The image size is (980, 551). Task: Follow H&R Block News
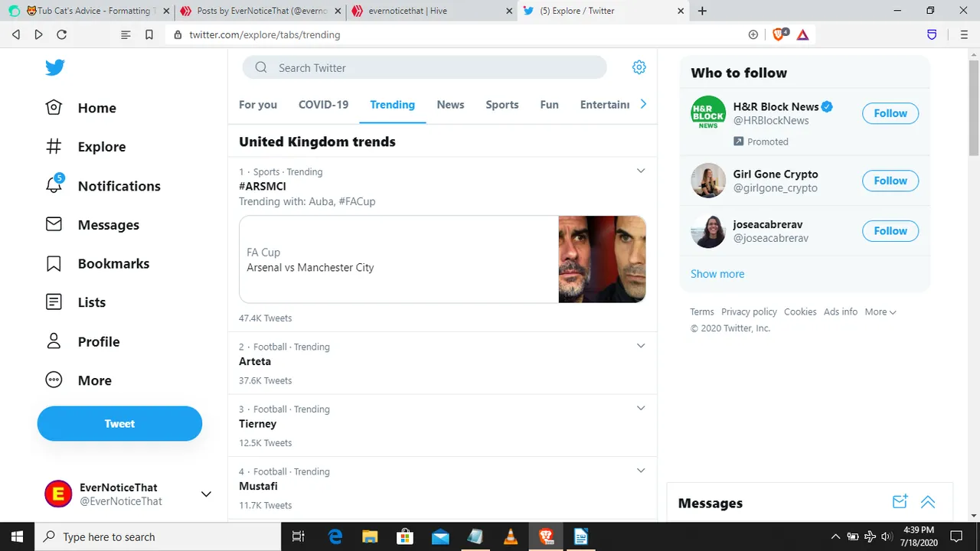(890, 113)
